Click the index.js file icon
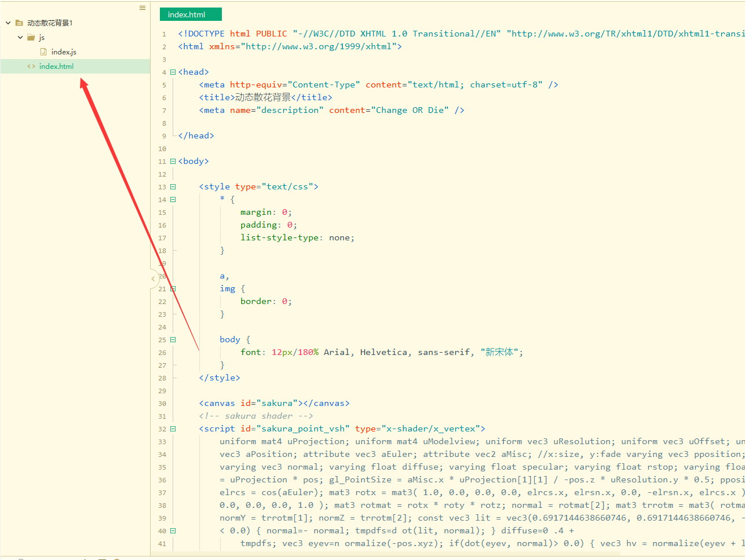 (x=43, y=52)
